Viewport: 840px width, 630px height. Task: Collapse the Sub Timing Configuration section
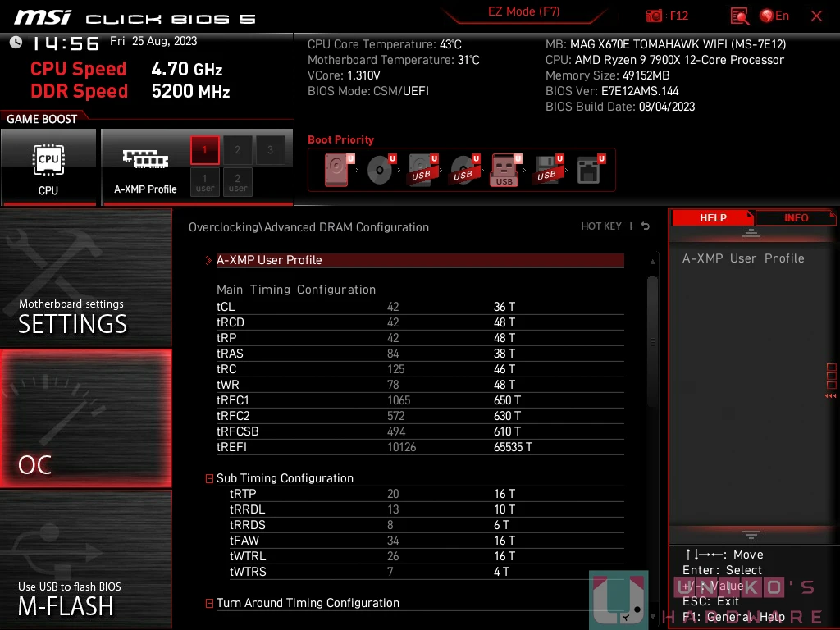209,478
